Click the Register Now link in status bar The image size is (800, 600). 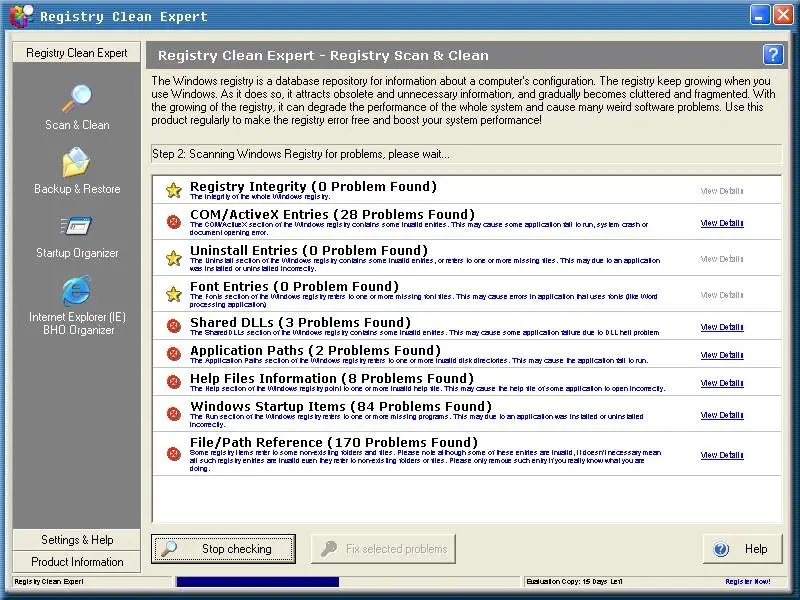pyautogui.click(x=748, y=582)
